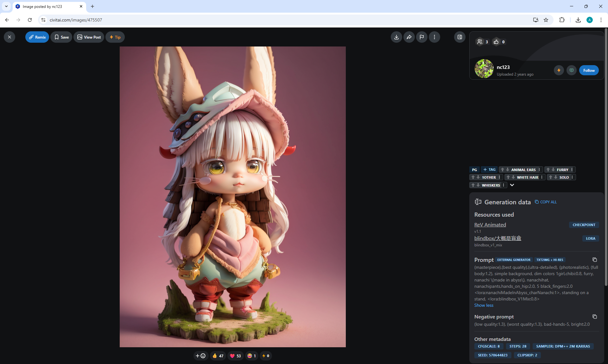Select the Image posted by nc123 tab
Viewport: 608px width, 364px height.
[x=47, y=6]
